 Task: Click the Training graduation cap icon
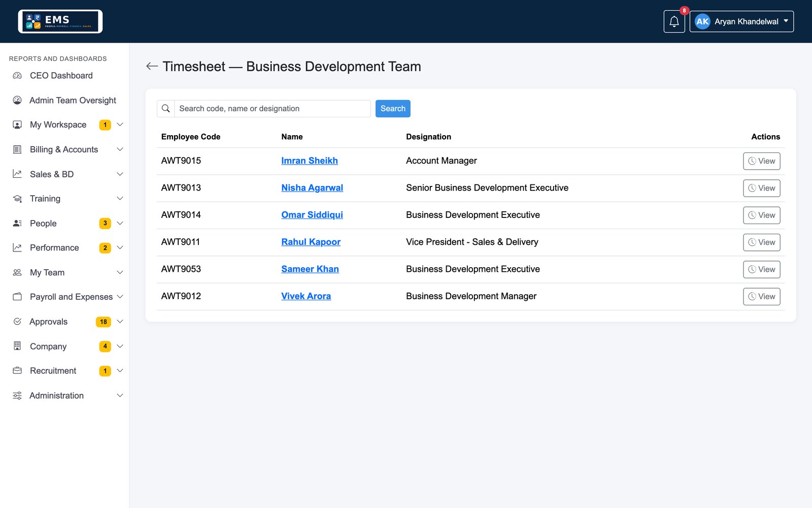point(17,199)
